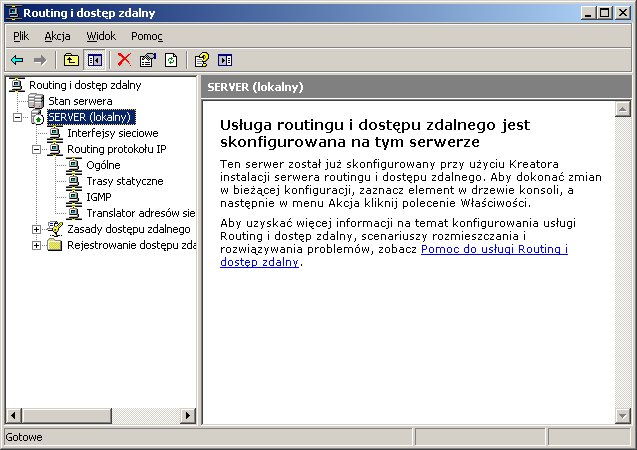Collapse the SERVER (lokalny) node
Image resolution: width=637 pixels, height=450 pixels.
click(x=17, y=117)
